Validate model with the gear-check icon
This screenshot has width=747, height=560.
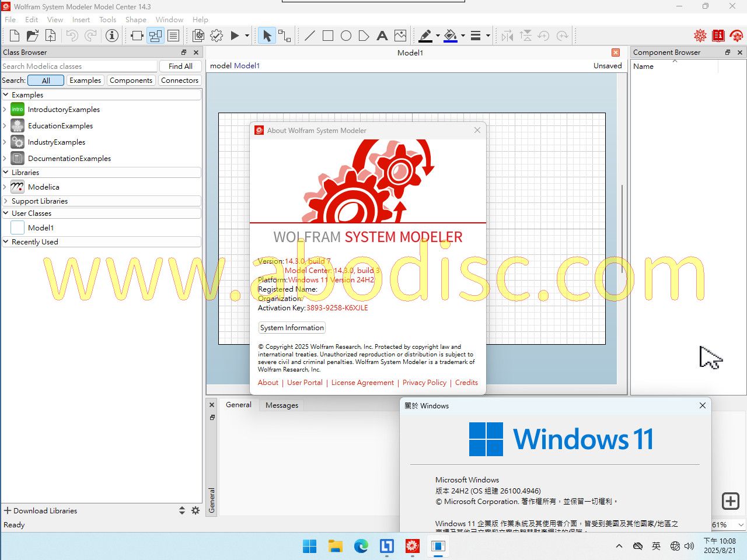[x=217, y=36]
